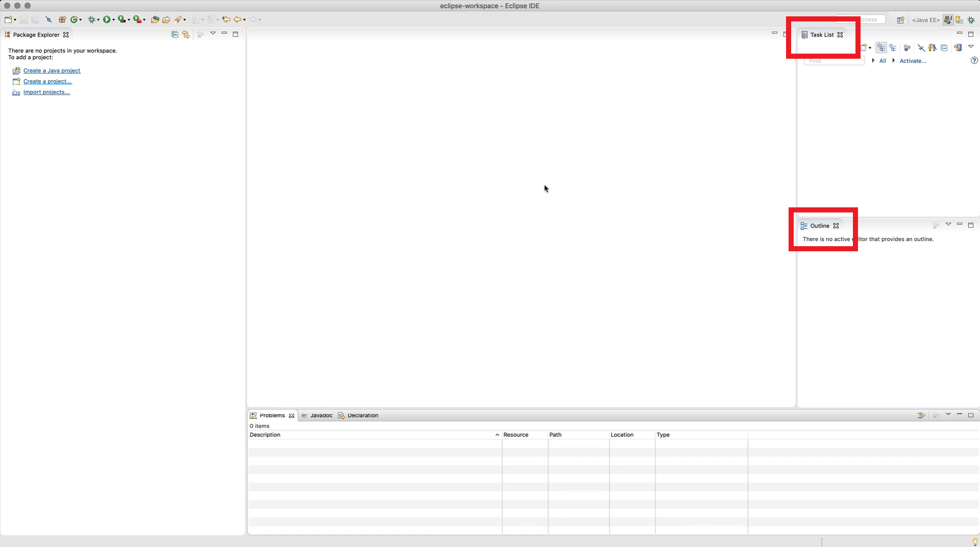The image size is (980, 547).
Task: Click the Search flashlight icon
Action: click(177, 19)
